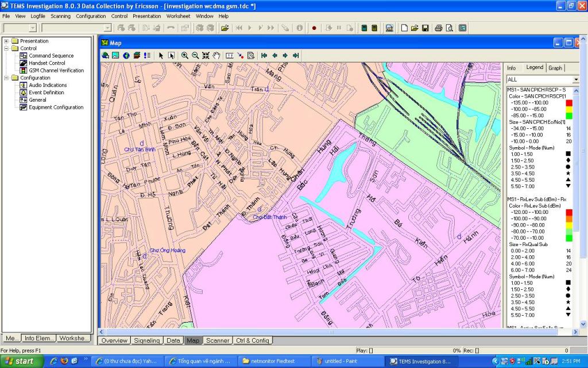Image resolution: width=588 pixels, height=368 pixels.
Task: Click the Zoom Out magnifier tool
Action: click(195, 56)
